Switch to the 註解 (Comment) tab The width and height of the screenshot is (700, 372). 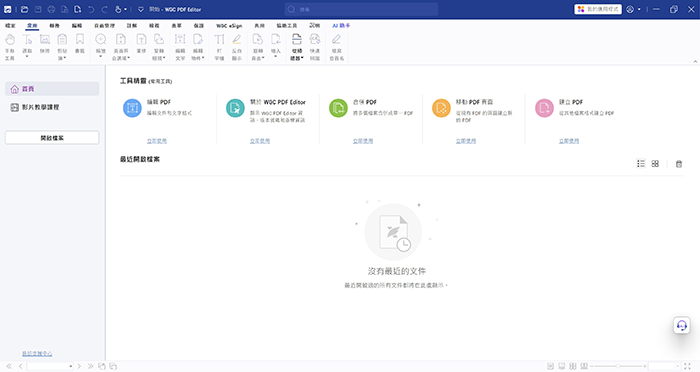(132, 26)
